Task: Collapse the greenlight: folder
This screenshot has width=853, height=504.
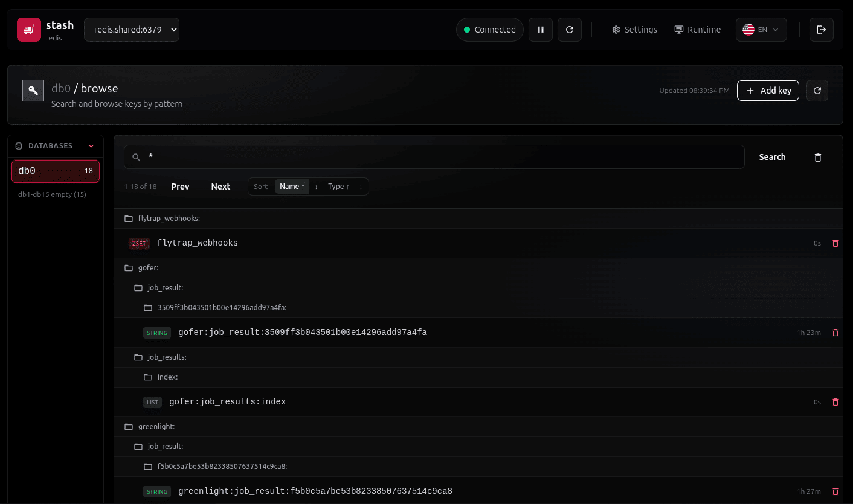Action: click(x=478, y=427)
